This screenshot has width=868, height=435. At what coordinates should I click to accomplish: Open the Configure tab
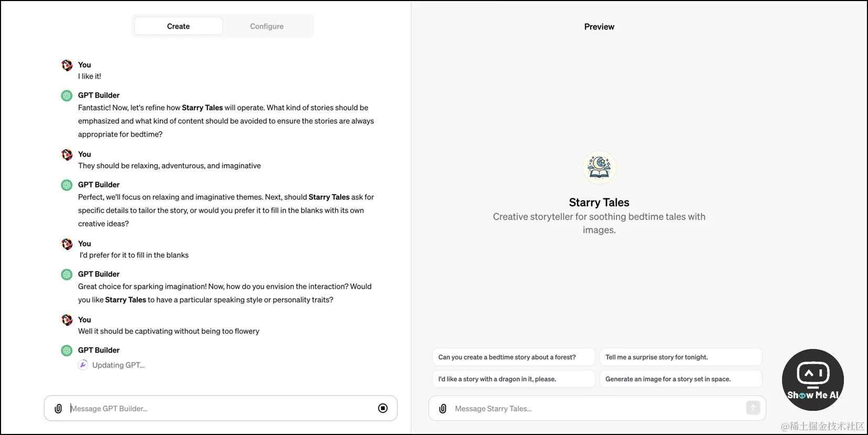tap(267, 26)
